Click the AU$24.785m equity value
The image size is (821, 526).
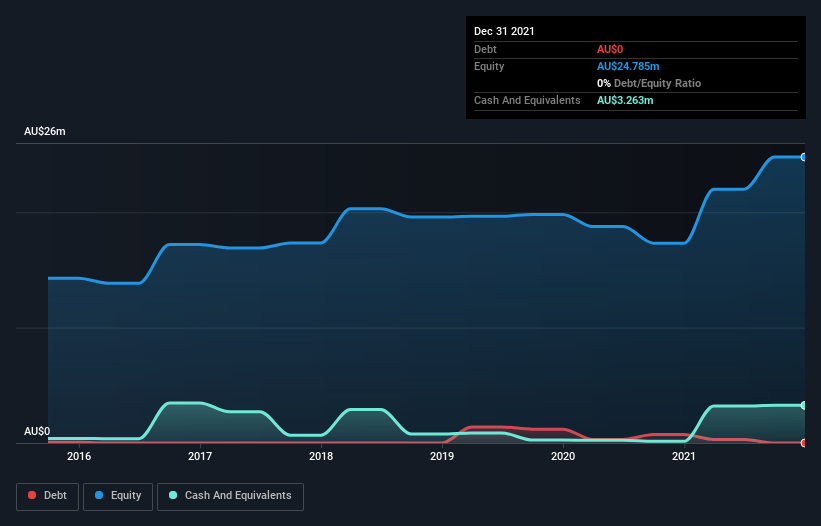pos(628,66)
